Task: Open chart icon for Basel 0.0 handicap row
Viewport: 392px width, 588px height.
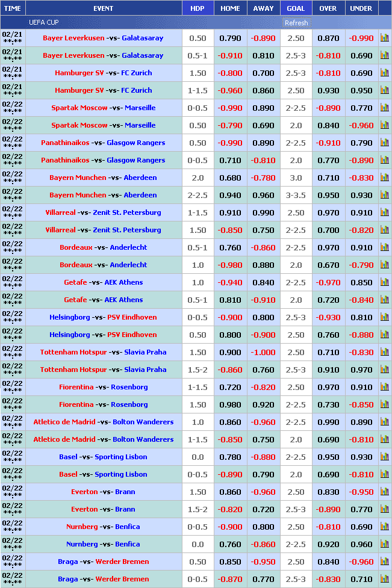Action: (384, 456)
